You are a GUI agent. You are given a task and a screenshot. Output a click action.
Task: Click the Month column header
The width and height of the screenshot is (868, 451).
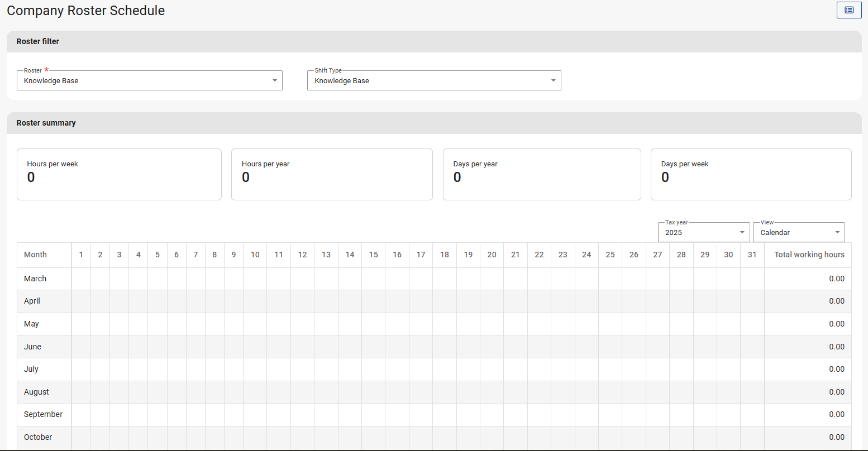[x=36, y=255]
